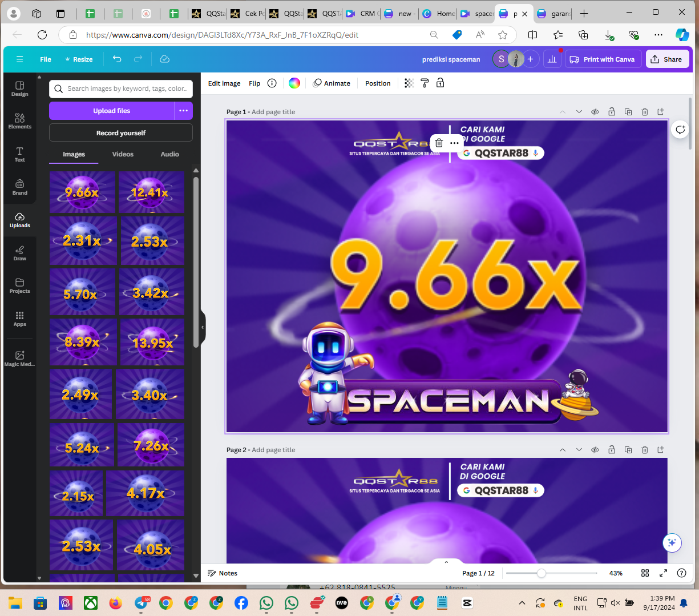Click the Record yourself button
Viewport: 699px width, 616px height.
click(x=121, y=133)
